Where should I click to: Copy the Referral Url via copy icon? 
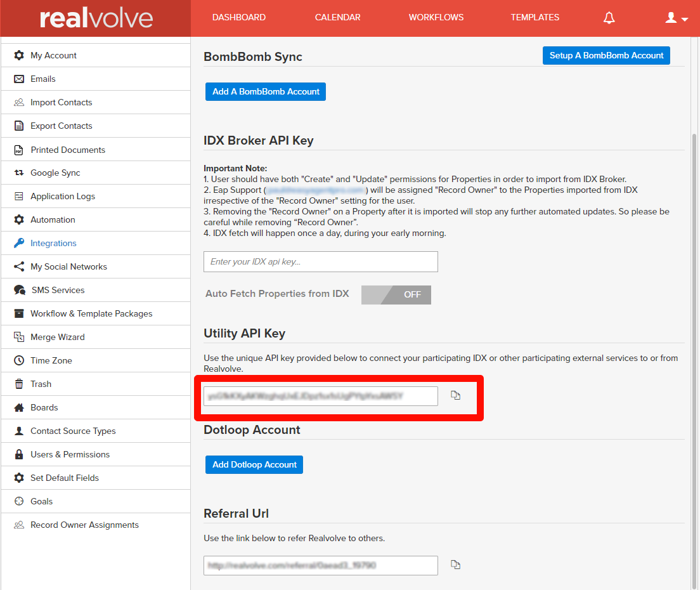[x=455, y=565]
